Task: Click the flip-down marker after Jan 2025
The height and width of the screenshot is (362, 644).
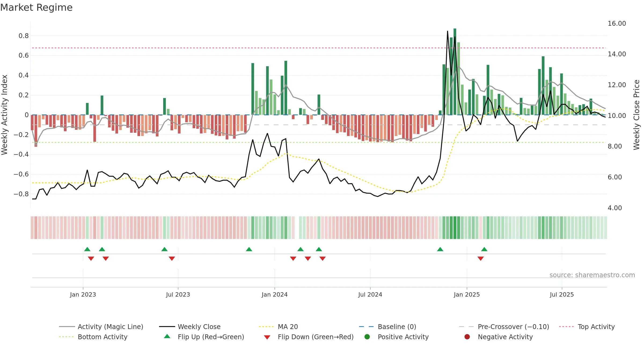Action: (x=481, y=258)
